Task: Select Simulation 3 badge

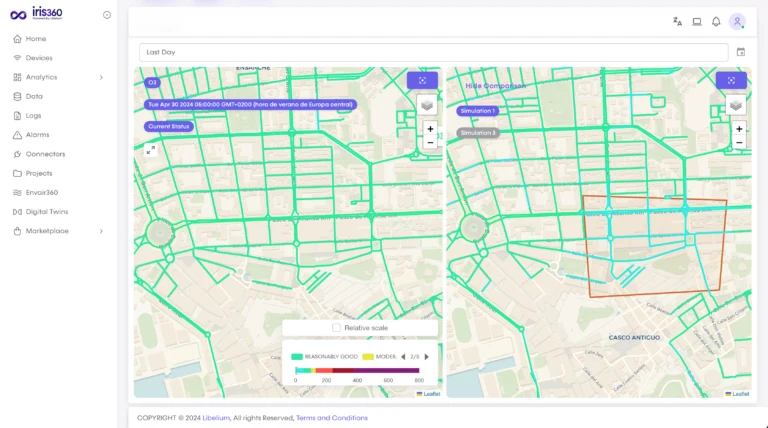Action: click(478, 133)
